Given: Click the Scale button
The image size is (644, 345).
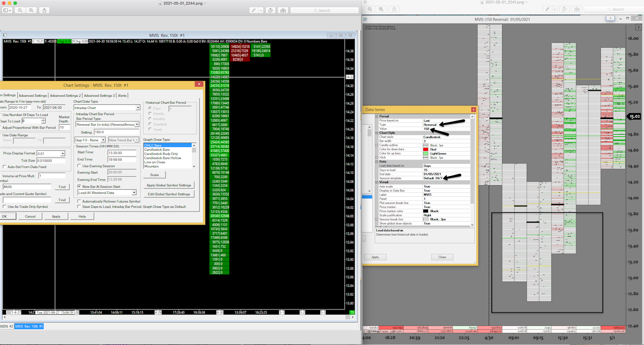Looking at the screenshot, I should click(x=154, y=175).
